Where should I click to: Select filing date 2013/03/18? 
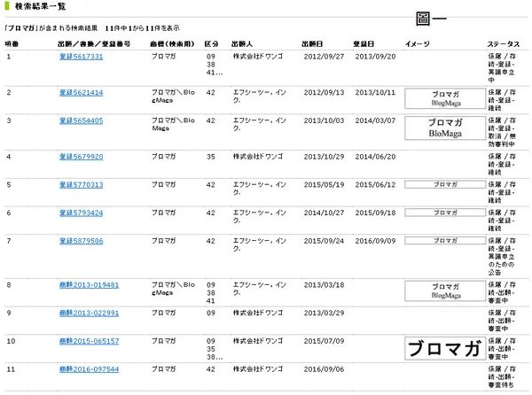pos(324,285)
